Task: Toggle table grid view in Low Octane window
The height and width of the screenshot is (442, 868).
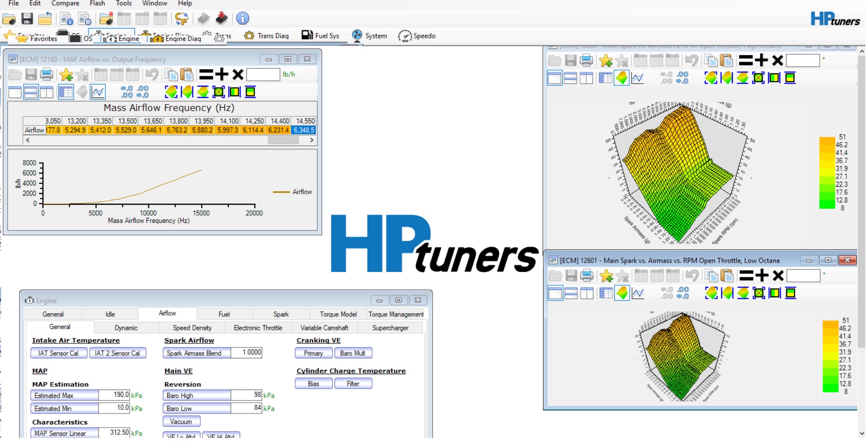Action: (606, 293)
